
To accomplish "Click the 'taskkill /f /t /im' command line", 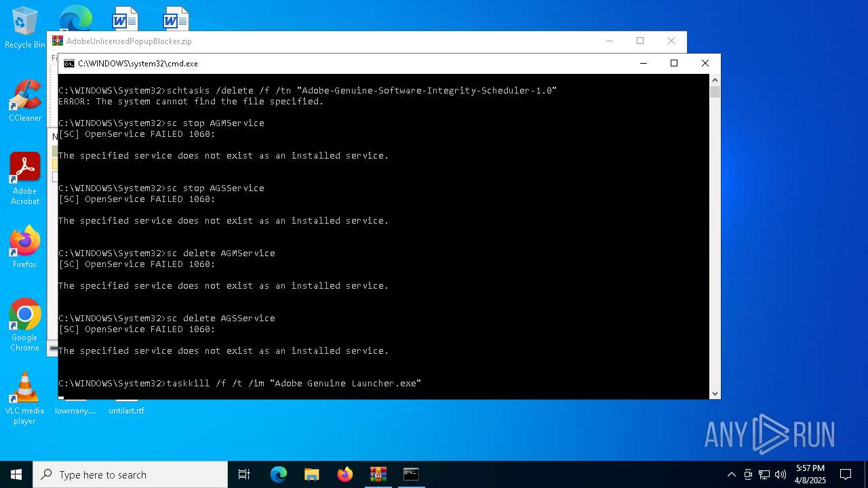I will tap(240, 384).
